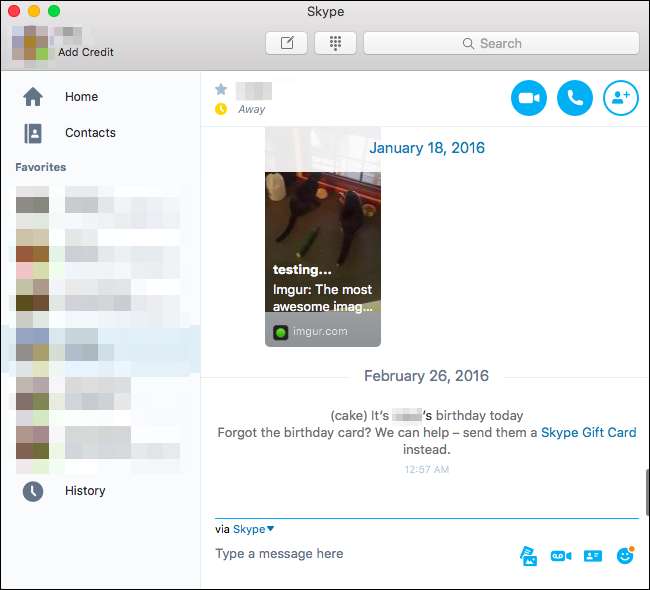Click the chat scrollbar handle
The width and height of the screenshot is (650, 590).
pyautogui.click(x=648, y=492)
